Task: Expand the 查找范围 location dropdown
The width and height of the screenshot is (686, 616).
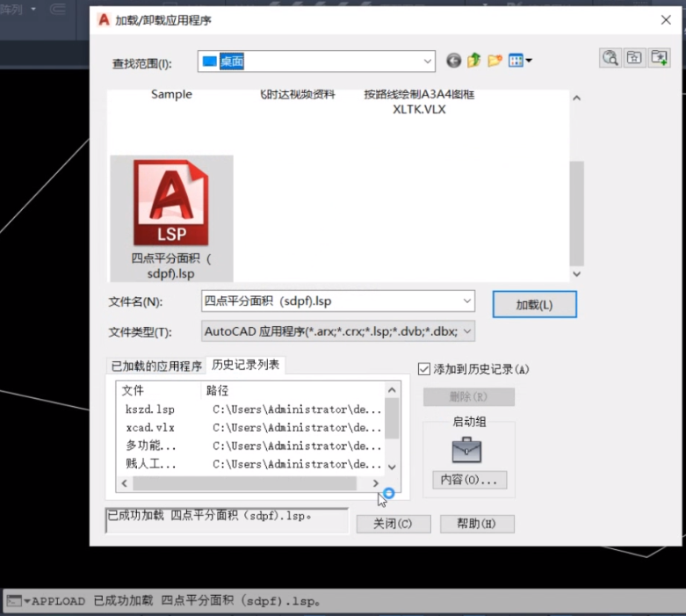Action: pos(428,62)
